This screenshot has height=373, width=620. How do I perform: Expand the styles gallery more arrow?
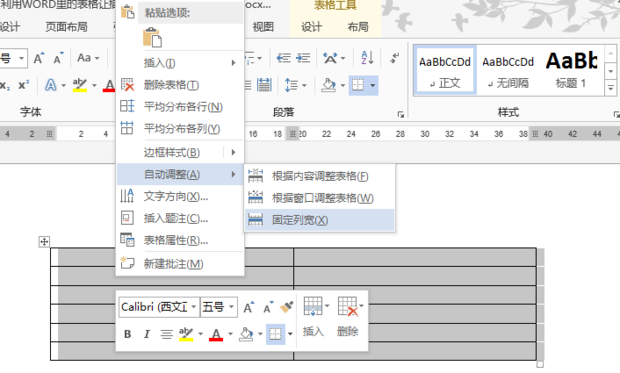coord(611,88)
